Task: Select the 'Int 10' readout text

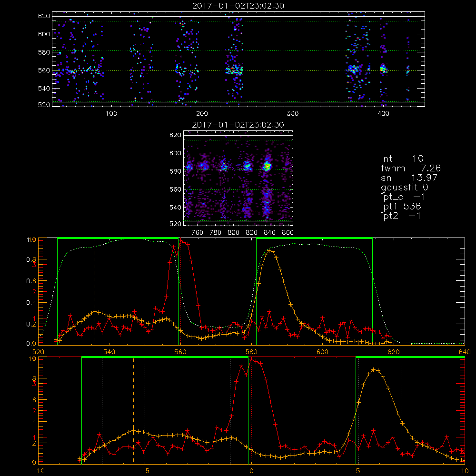Action: (402, 159)
